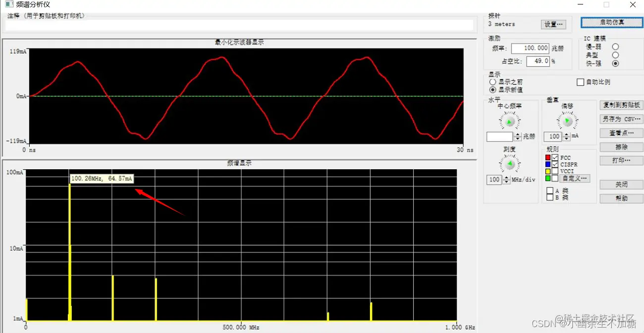Screen dimensions: 644x333
Task: Click 复制到剪贴板 copy to clipboard
Action: click(621, 105)
